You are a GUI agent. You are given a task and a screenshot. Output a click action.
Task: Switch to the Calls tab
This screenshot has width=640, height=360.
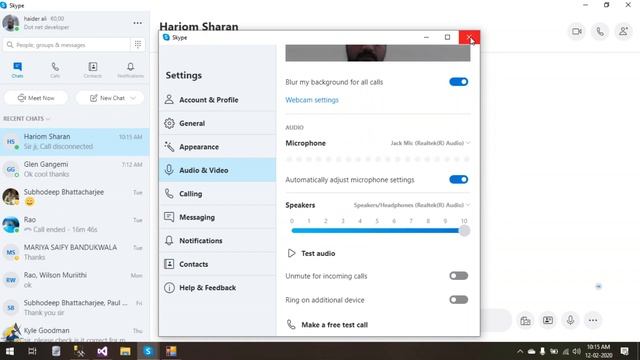(55, 70)
